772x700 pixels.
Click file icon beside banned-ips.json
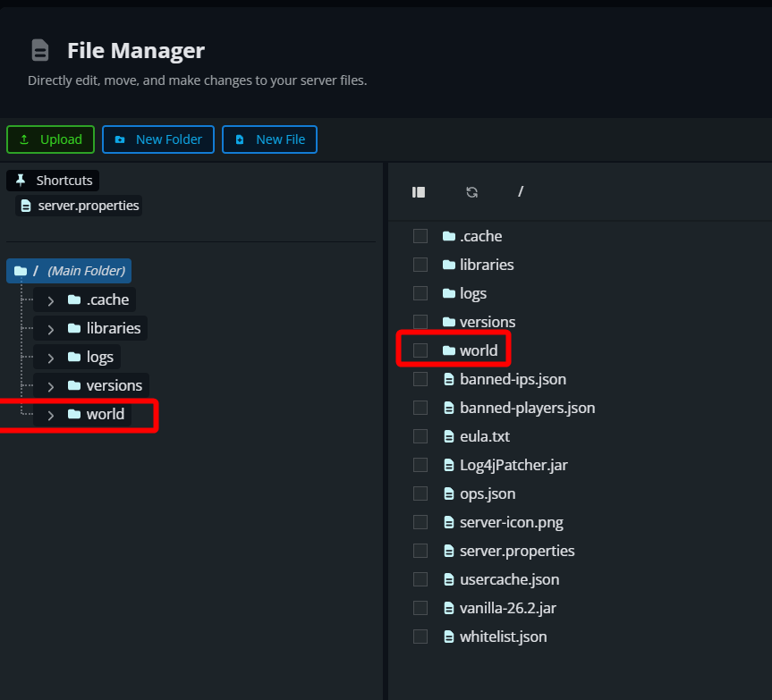point(448,379)
